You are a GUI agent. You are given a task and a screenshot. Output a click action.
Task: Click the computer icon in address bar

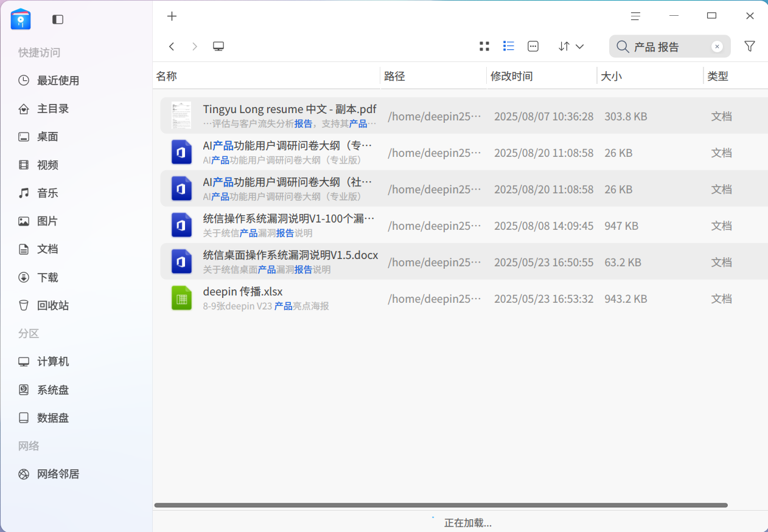[x=218, y=46]
